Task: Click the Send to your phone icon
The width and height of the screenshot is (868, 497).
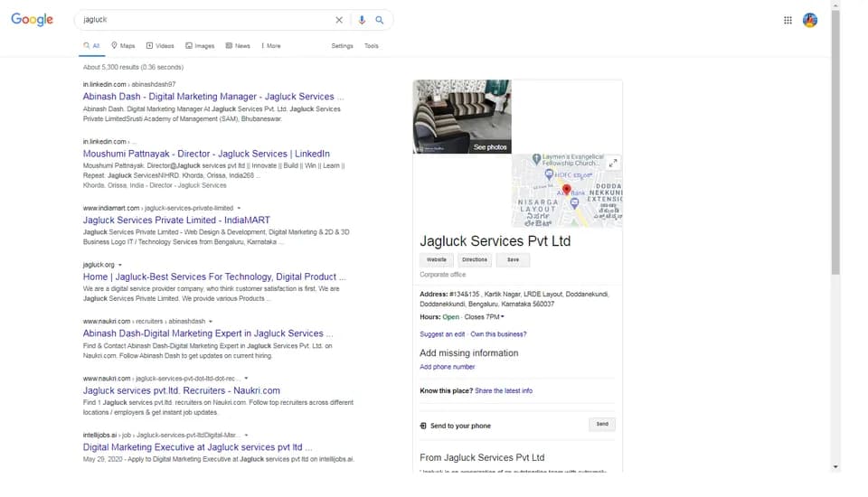Action: (x=423, y=426)
